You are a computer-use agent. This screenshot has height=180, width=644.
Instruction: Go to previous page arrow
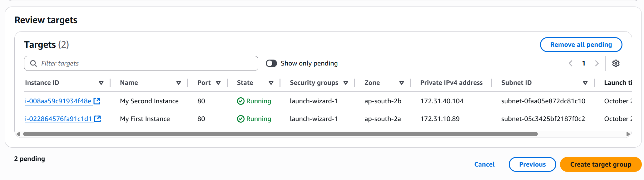tap(570, 63)
